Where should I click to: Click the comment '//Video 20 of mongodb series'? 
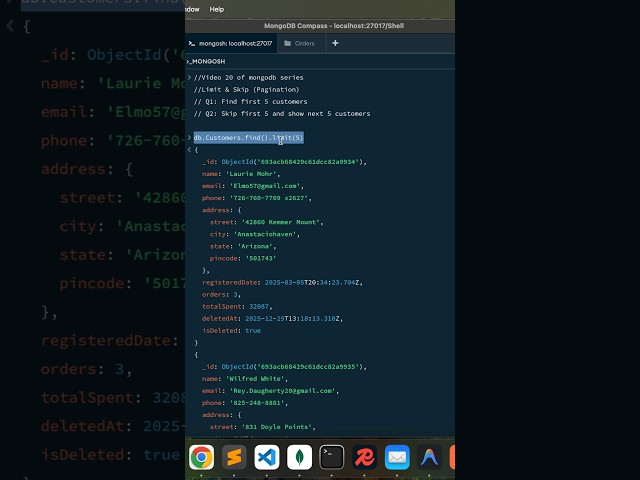pyautogui.click(x=249, y=78)
